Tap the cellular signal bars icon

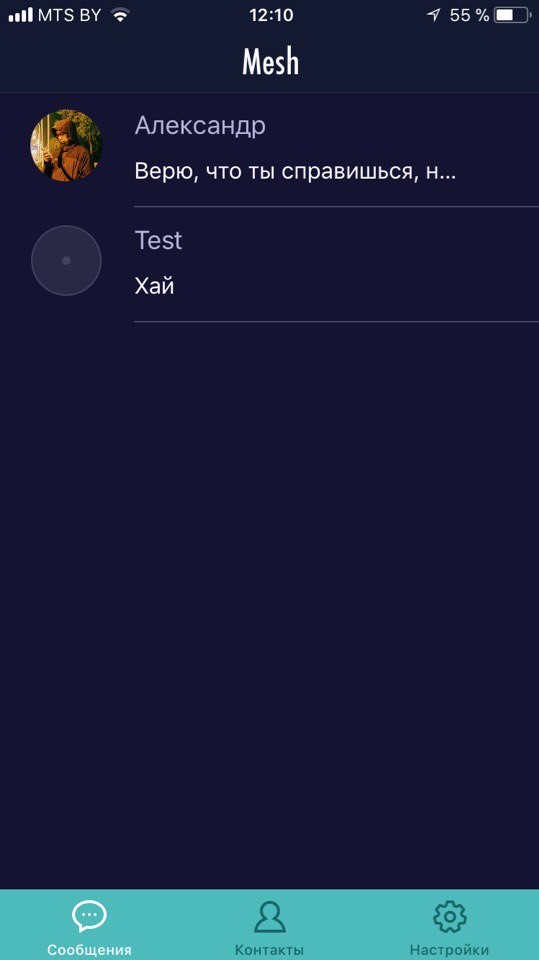click(20, 15)
